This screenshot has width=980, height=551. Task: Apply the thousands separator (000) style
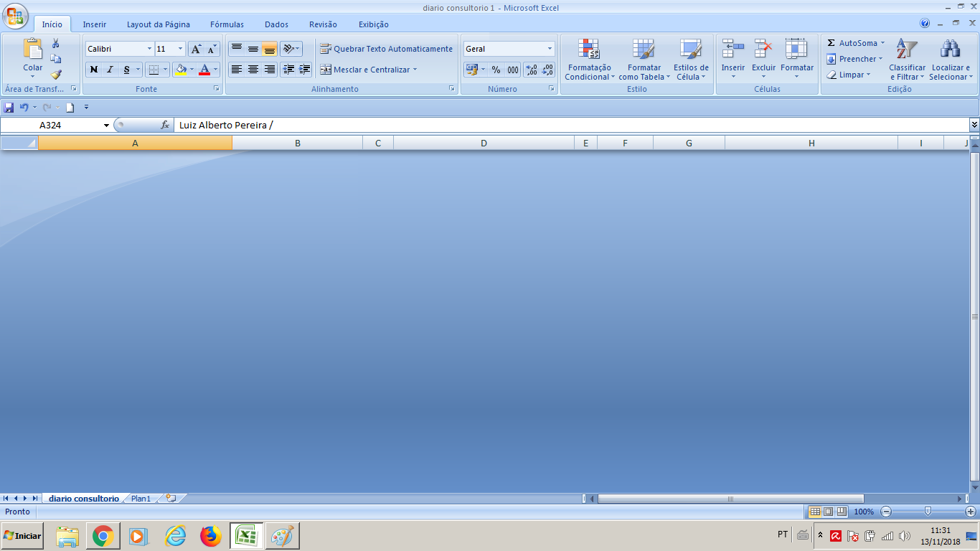[513, 70]
